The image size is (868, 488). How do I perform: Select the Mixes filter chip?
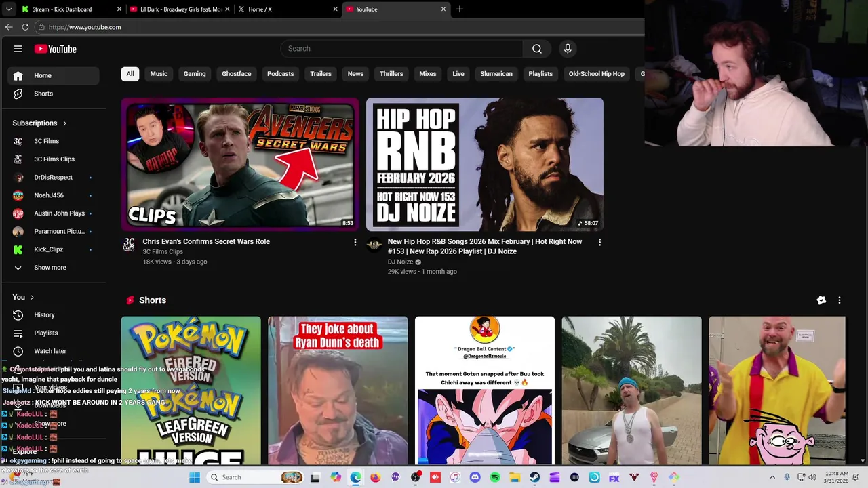click(x=428, y=74)
